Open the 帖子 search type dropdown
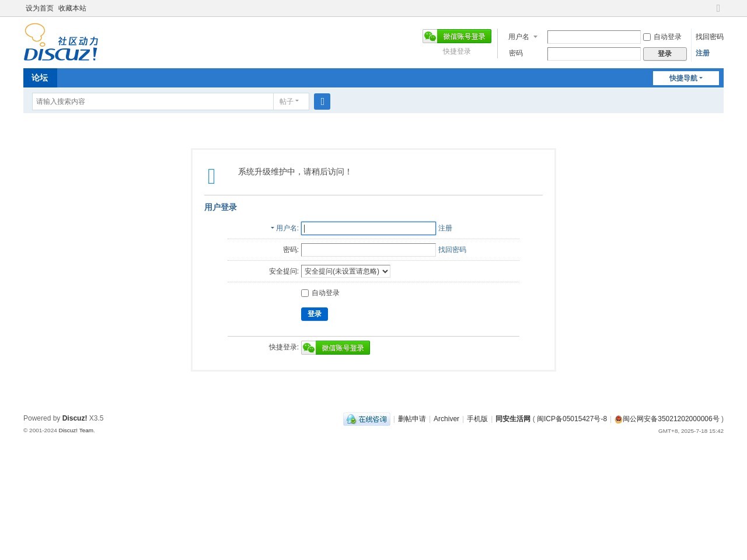 pos(289,101)
